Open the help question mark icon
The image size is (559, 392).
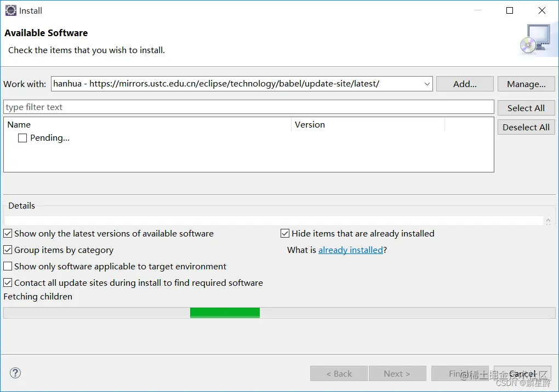click(x=15, y=373)
